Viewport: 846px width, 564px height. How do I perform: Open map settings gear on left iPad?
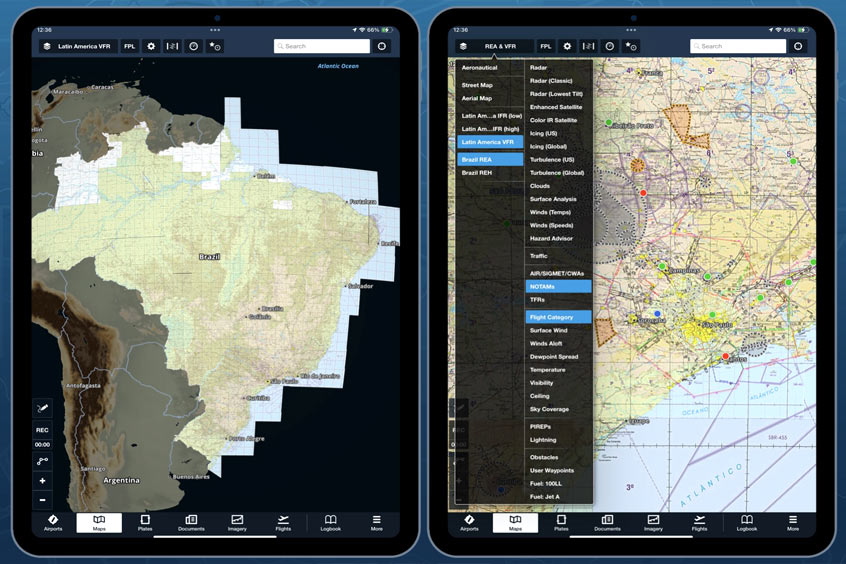[x=151, y=46]
